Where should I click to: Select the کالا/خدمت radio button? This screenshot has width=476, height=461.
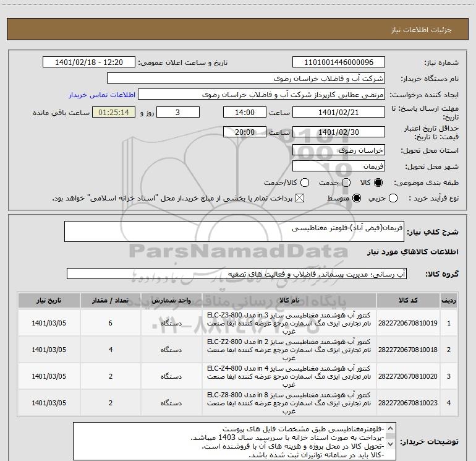305,183
